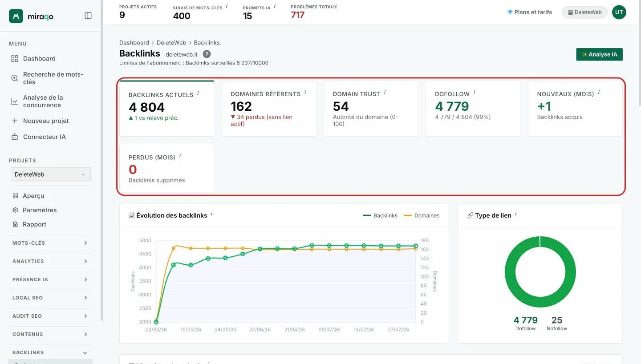Click the robot icon for Connecteur IA
The image size is (641, 364).
15,137
